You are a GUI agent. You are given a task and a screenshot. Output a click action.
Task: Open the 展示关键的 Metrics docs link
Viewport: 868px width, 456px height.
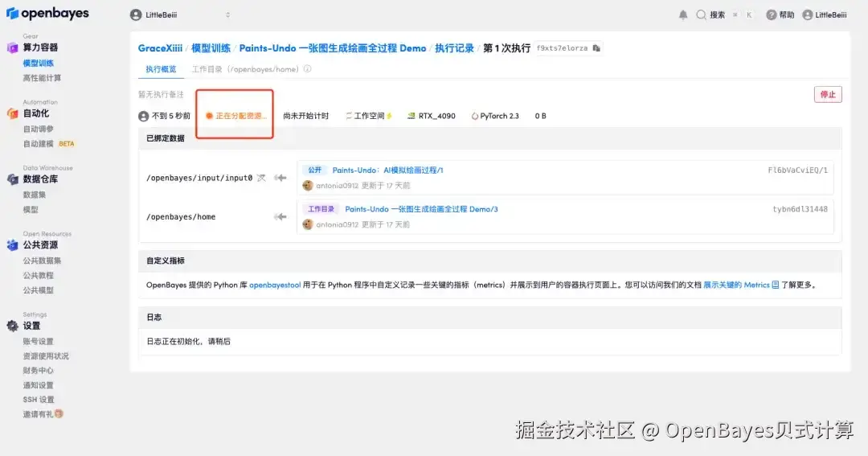[736, 285]
